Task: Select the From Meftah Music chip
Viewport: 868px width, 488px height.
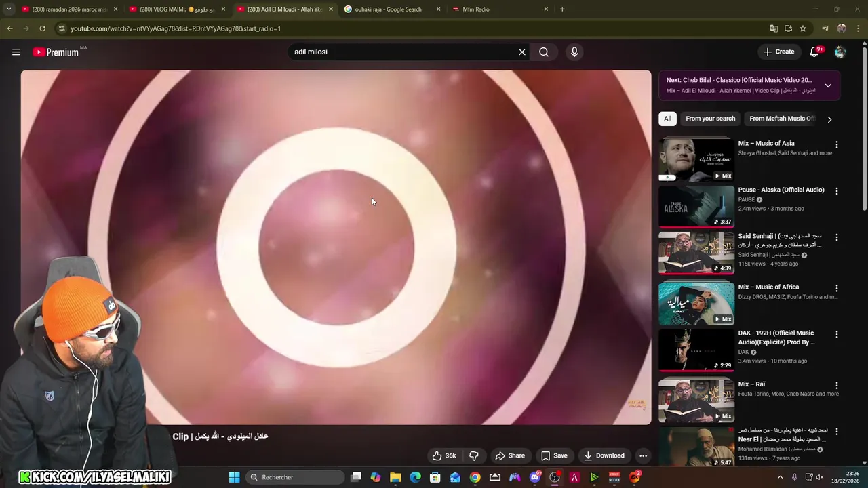Action: click(782, 119)
